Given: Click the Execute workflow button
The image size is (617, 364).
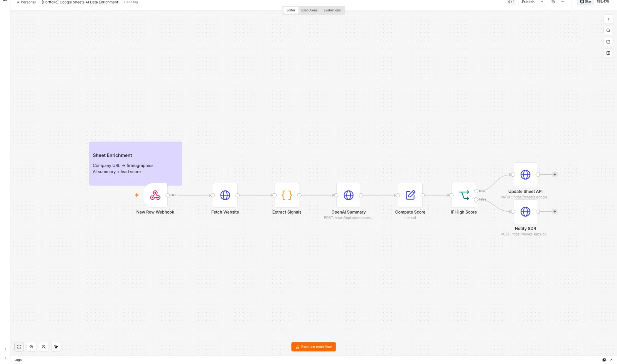Looking at the screenshot, I should click(x=314, y=347).
